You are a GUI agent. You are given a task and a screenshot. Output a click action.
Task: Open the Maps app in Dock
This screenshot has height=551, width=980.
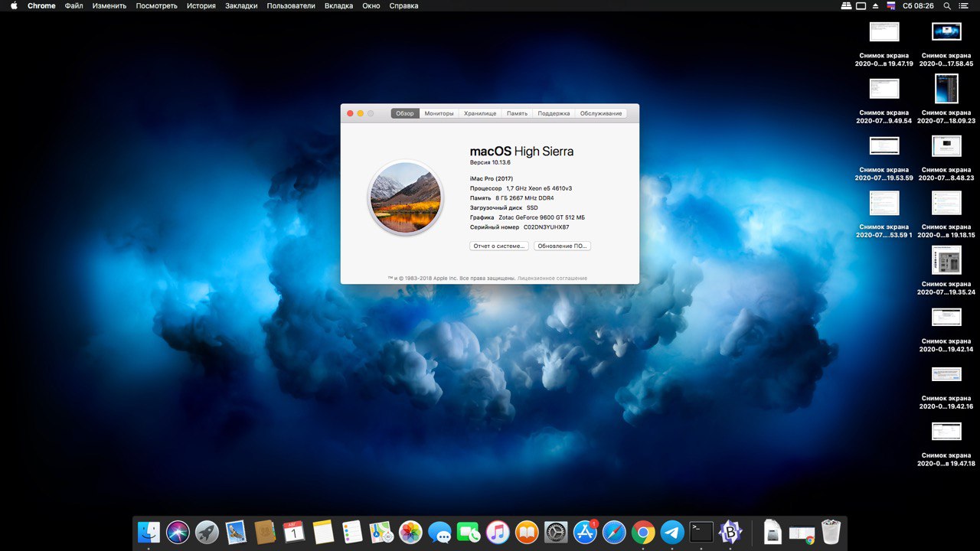click(x=381, y=532)
